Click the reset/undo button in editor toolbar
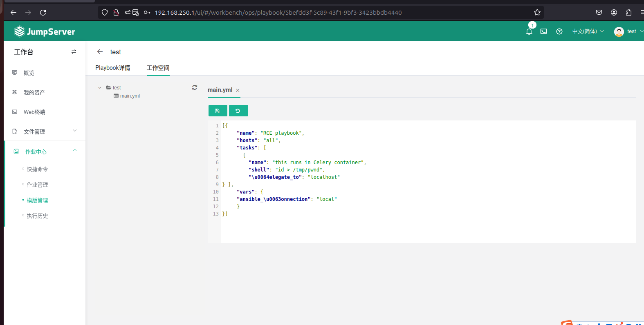This screenshot has width=644, height=325. tap(238, 111)
